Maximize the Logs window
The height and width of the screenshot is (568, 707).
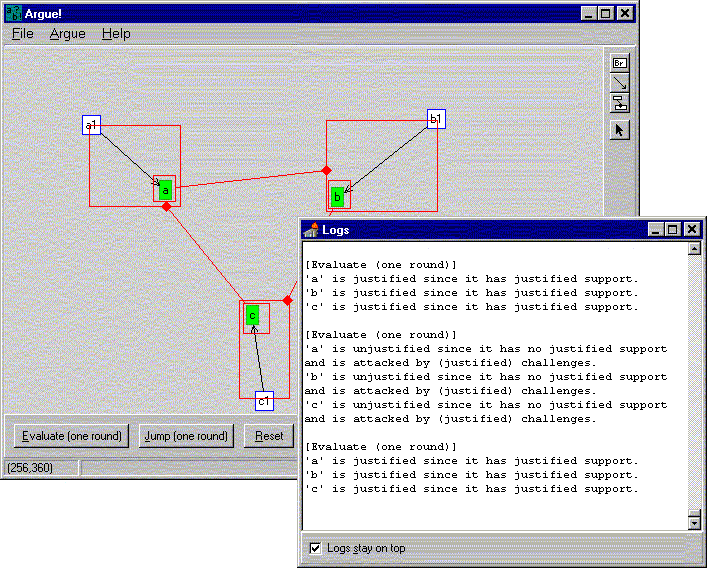tap(673, 229)
